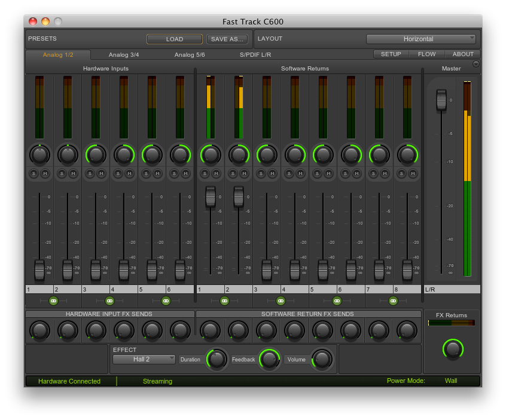Click the pan knob on hardware input 1
Viewport: 506px width, 420px height.
tap(39, 155)
